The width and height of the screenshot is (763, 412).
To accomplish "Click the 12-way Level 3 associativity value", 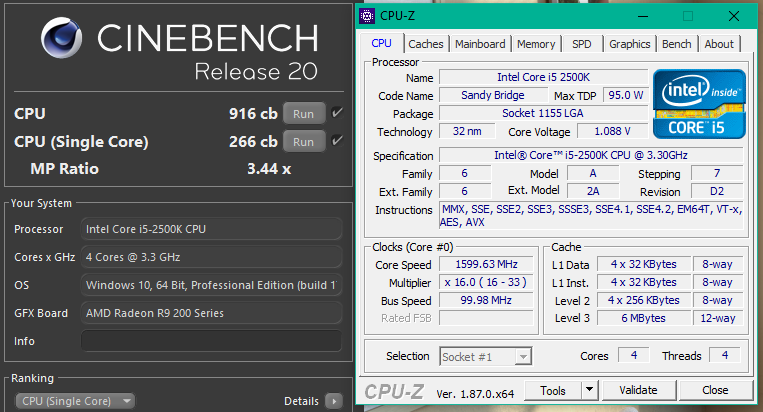I will pyautogui.click(x=718, y=318).
